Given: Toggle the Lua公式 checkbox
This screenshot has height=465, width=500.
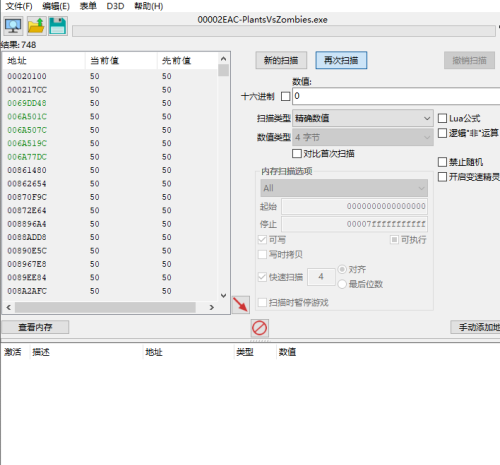Looking at the screenshot, I should (x=442, y=118).
